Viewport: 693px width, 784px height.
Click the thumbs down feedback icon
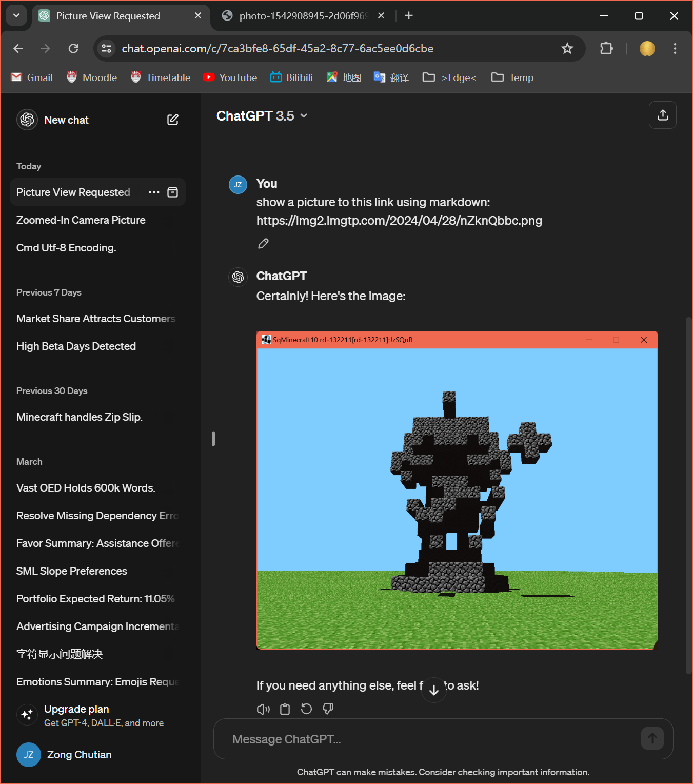(328, 709)
